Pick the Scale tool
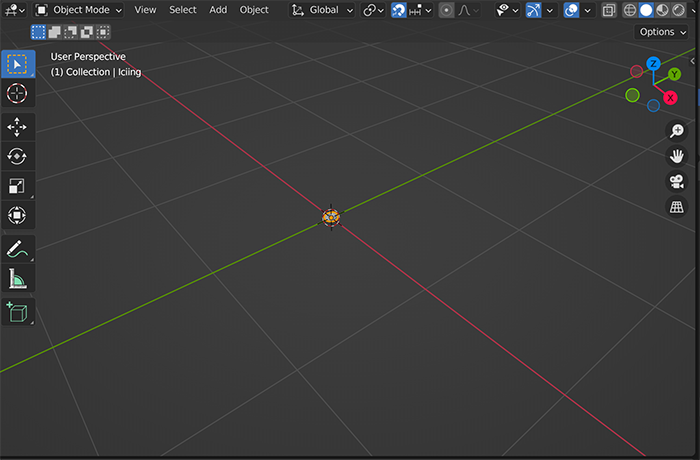This screenshot has width=700, height=460. click(18, 186)
